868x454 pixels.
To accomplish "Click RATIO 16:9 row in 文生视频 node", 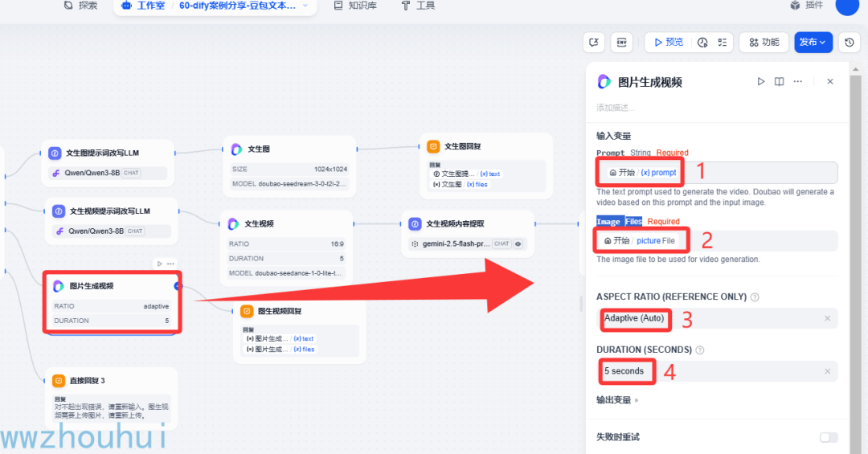I will [286, 244].
